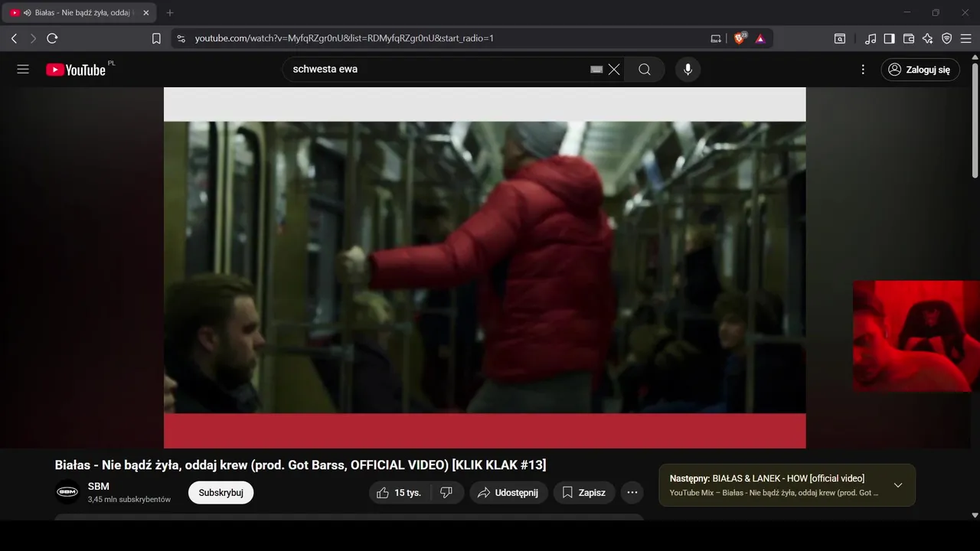This screenshot has width=980, height=551.
Task: Subscribe with the Subskrybuj button
Action: [220, 493]
